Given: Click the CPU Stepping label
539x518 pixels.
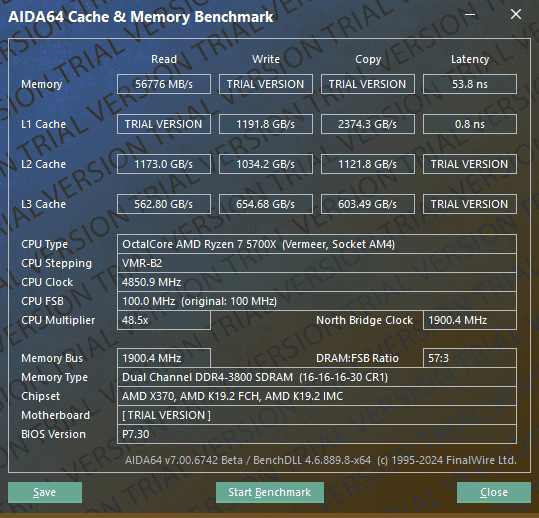Looking at the screenshot, I should pos(56,264).
